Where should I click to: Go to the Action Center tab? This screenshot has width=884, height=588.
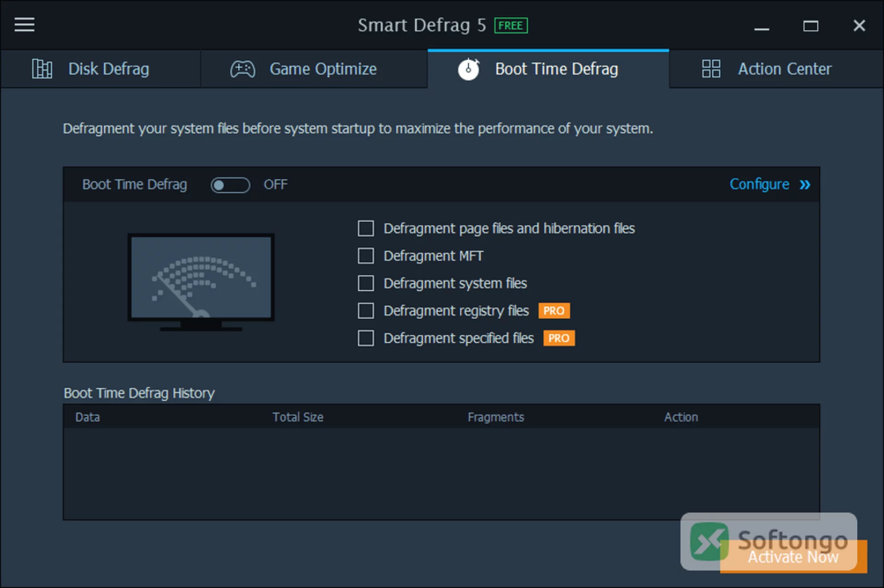pyautogui.click(x=776, y=69)
